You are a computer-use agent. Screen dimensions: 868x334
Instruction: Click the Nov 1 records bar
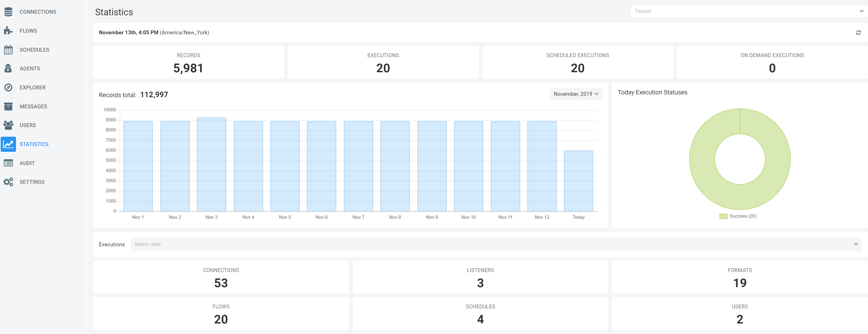(x=138, y=166)
